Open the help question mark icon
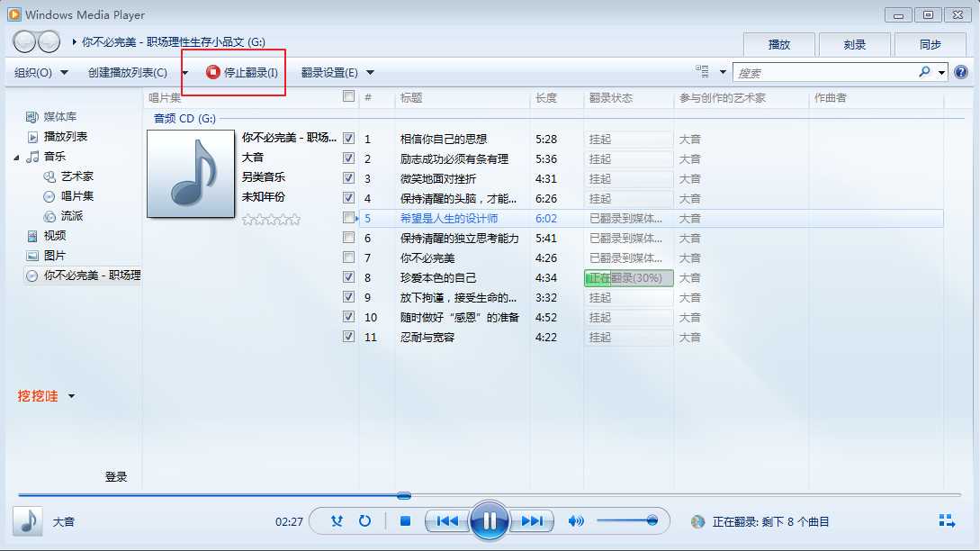Viewport: 980px width, 551px height. [x=961, y=73]
